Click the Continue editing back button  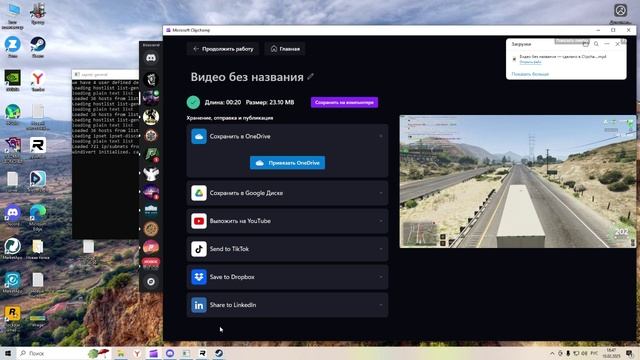(x=223, y=49)
